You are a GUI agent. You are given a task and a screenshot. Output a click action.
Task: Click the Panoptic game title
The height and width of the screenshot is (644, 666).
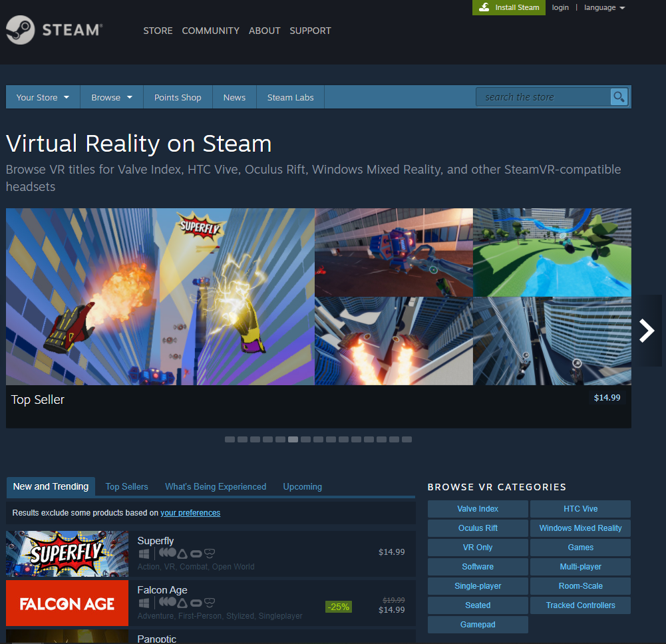[x=157, y=639]
